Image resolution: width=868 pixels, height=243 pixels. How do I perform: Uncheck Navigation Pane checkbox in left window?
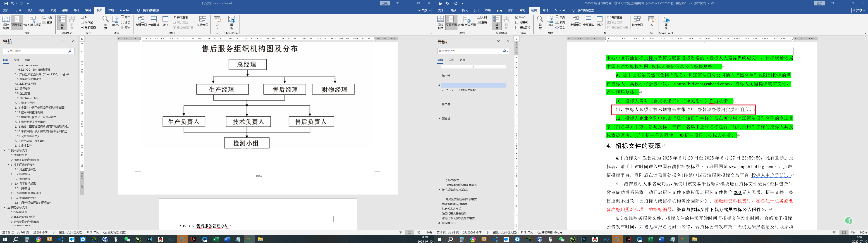click(83, 28)
